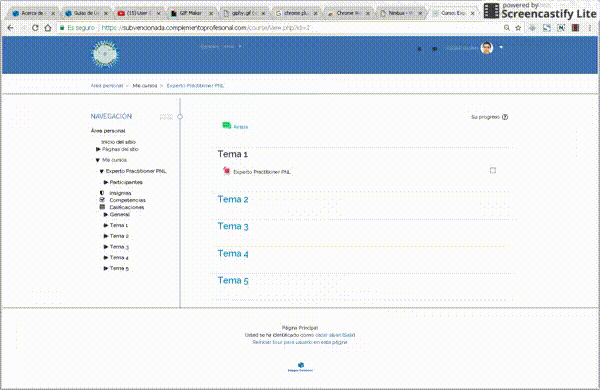Image resolution: width=600 pixels, height=390 pixels.
Task: Switch to the Chrome W... tab
Action: click(x=348, y=13)
